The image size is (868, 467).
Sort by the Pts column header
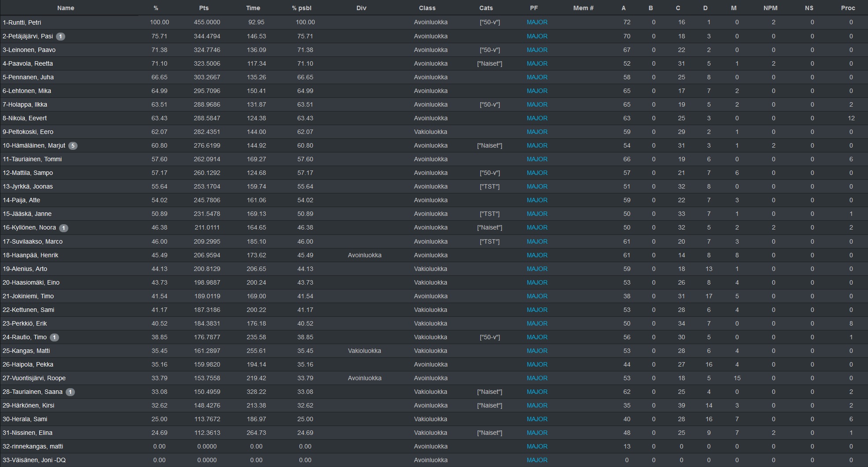[x=204, y=8]
